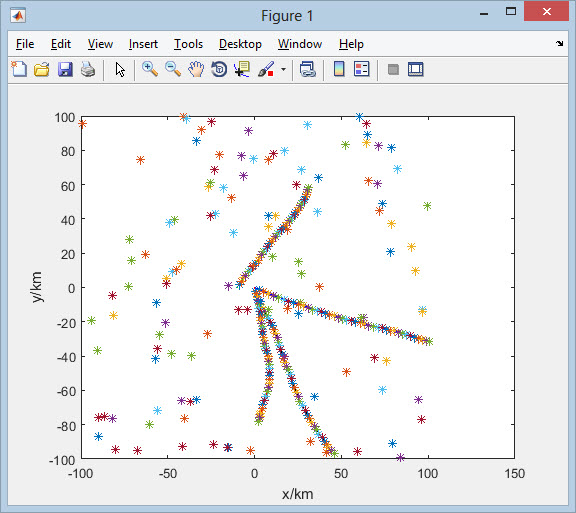Click the dock figure arrow
This screenshot has height=513, width=576.
(559, 43)
